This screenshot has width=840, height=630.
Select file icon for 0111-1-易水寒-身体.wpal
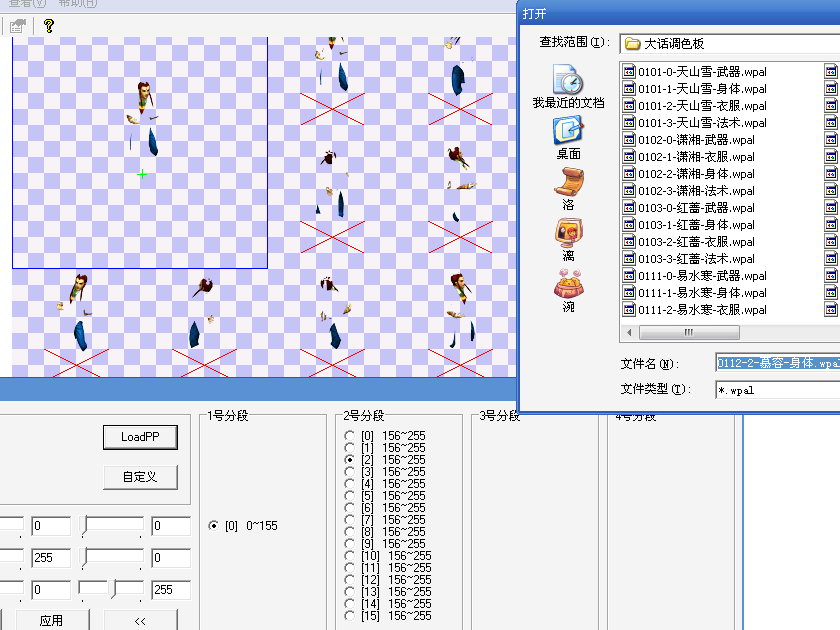tap(629, 292)
